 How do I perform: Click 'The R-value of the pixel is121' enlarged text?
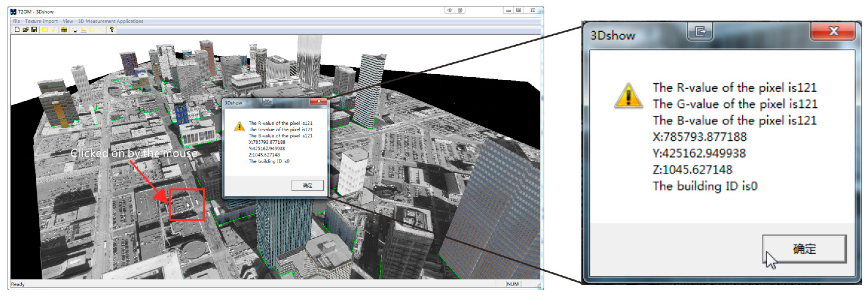pyautogui.click(x=735, y=88)
